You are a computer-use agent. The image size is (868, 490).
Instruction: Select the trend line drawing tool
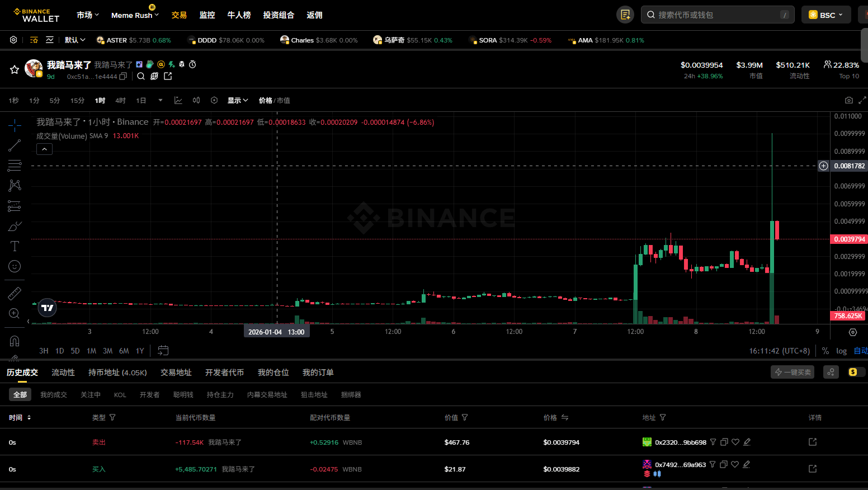pyautogui.click(x=15, y=145)
